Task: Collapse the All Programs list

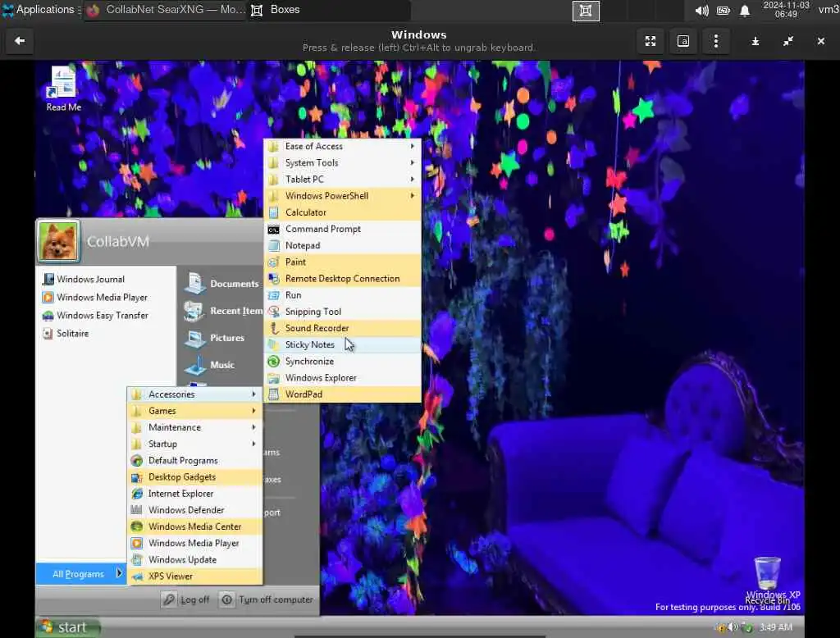Action: (x=81, y=574)
